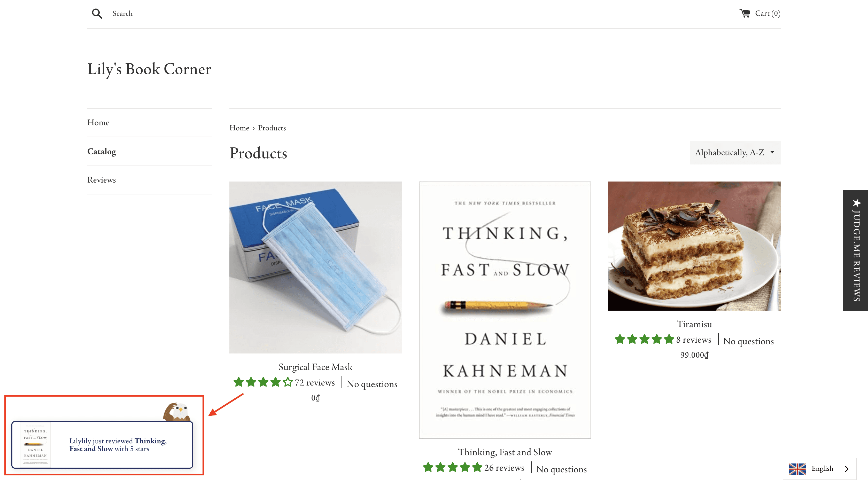This screenshot has width=868, height=480.
Task: Click the Home breadcrumb link
Action: pyautogui.click(x=239, y=128)
